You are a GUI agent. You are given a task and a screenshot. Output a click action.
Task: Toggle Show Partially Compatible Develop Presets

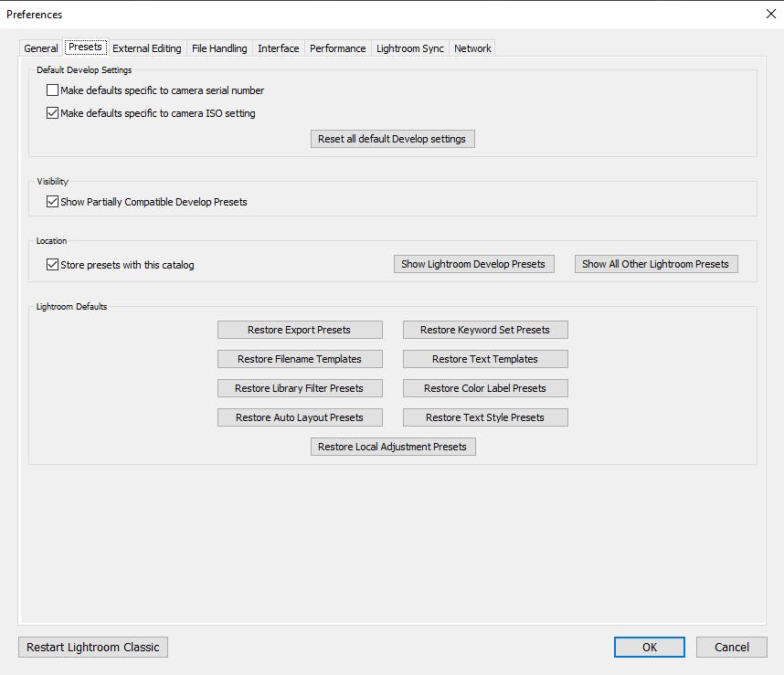[x=53, y=202]
